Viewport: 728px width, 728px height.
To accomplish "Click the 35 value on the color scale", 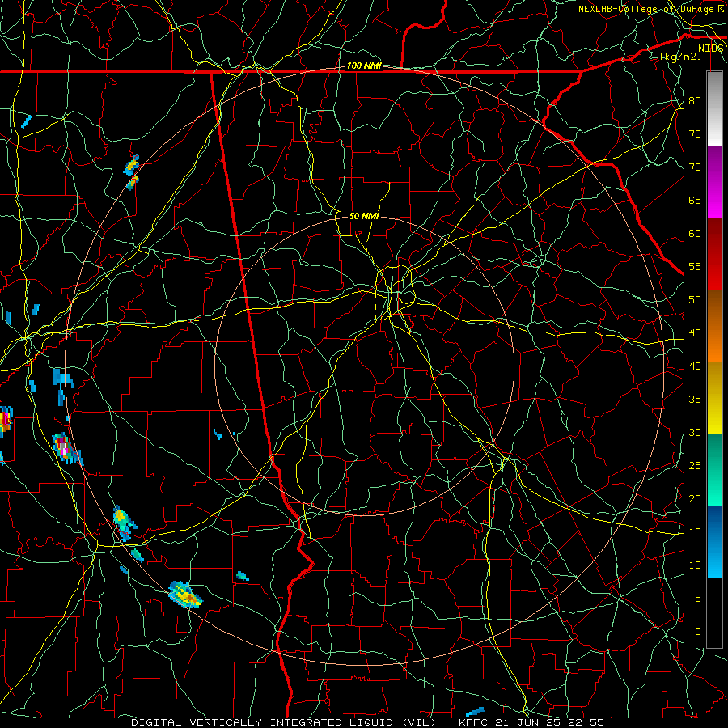I will [x=695, y=400].
